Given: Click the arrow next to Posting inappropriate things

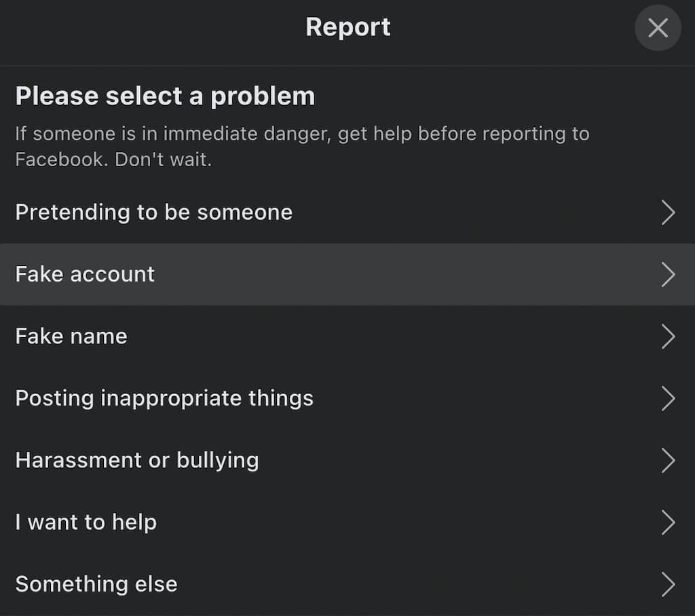Looking at the screenshot, I should [668, 398].
